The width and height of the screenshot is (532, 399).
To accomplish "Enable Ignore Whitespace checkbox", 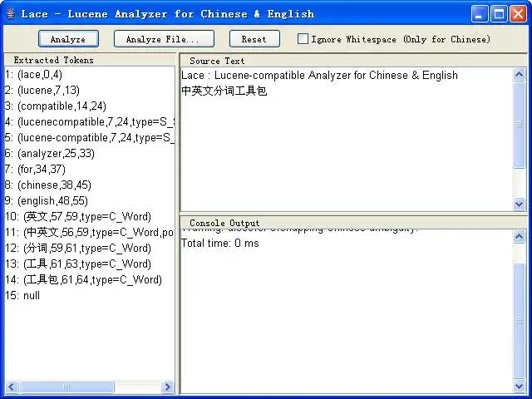I will [303, 39].
